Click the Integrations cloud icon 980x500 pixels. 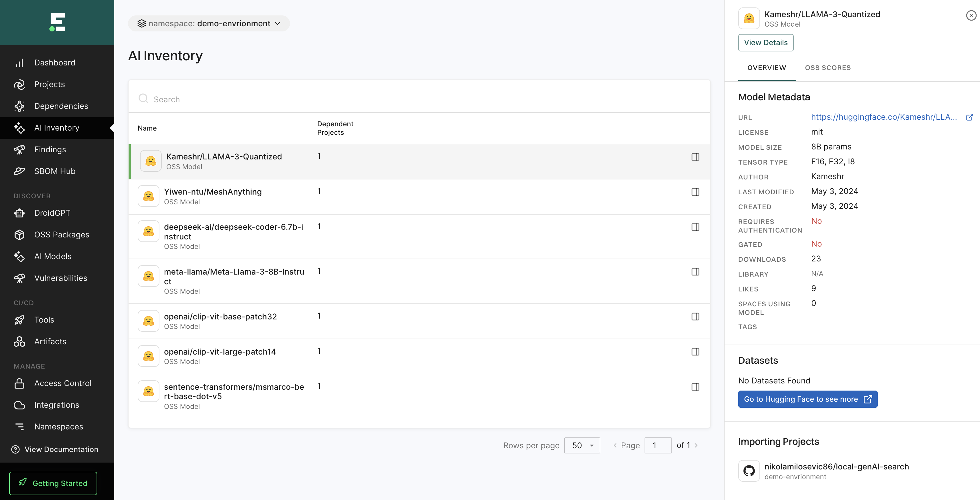[19, 405]
